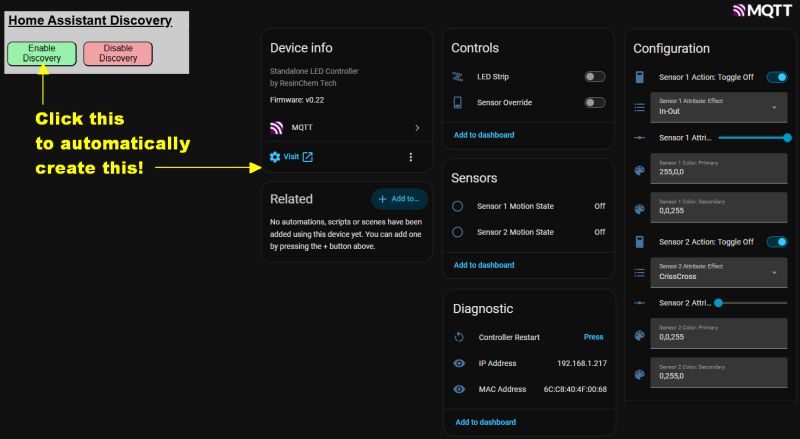Toggle the LED Strip switch
This screenshot has width=800, height=439.
[595, 77]
